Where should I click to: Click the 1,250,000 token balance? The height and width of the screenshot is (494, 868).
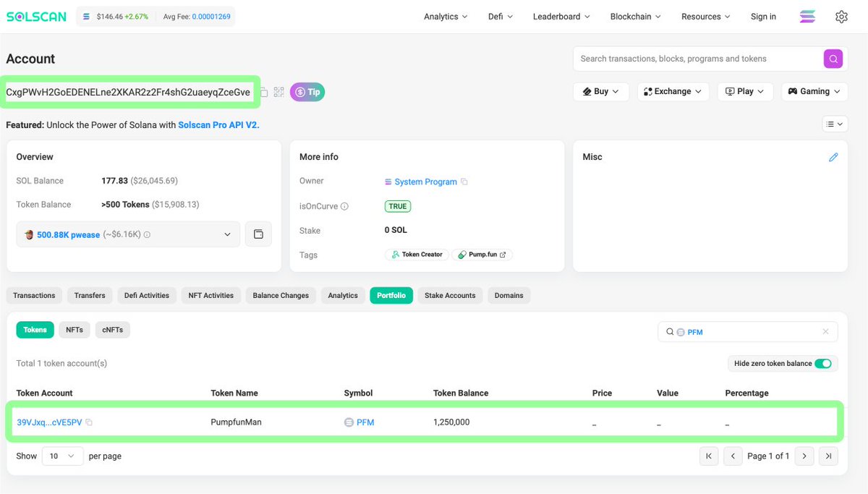click(451, 422)
